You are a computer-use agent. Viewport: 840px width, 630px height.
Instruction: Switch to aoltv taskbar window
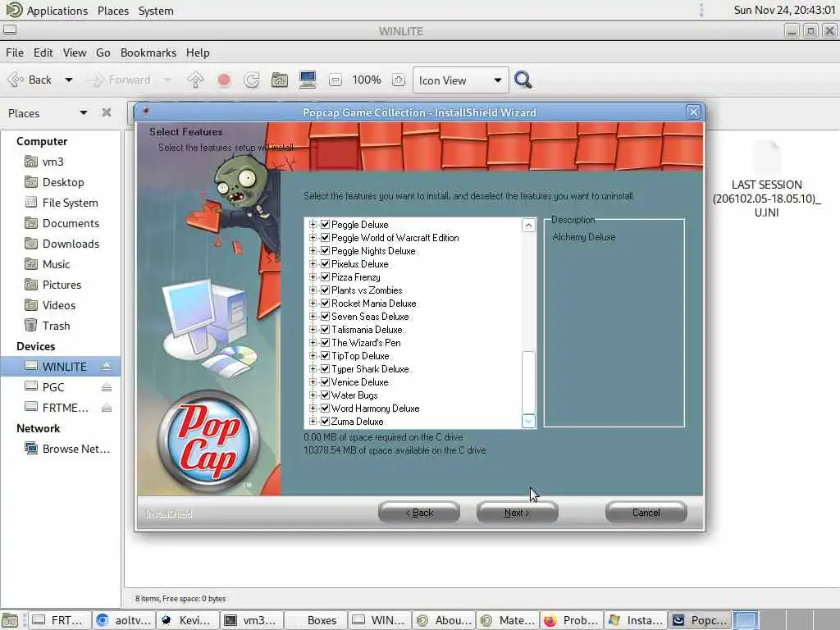click(x=124, y=620)
